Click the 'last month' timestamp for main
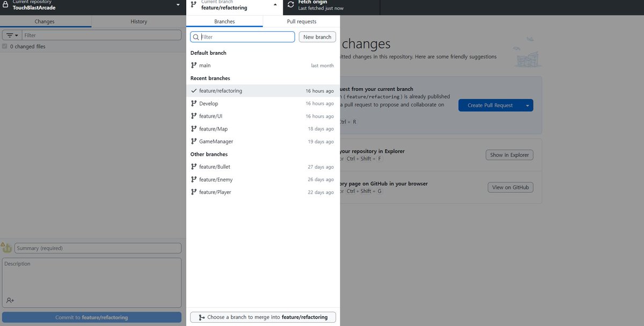Viewport: 644px width, 326px height. tap(323, 66)
